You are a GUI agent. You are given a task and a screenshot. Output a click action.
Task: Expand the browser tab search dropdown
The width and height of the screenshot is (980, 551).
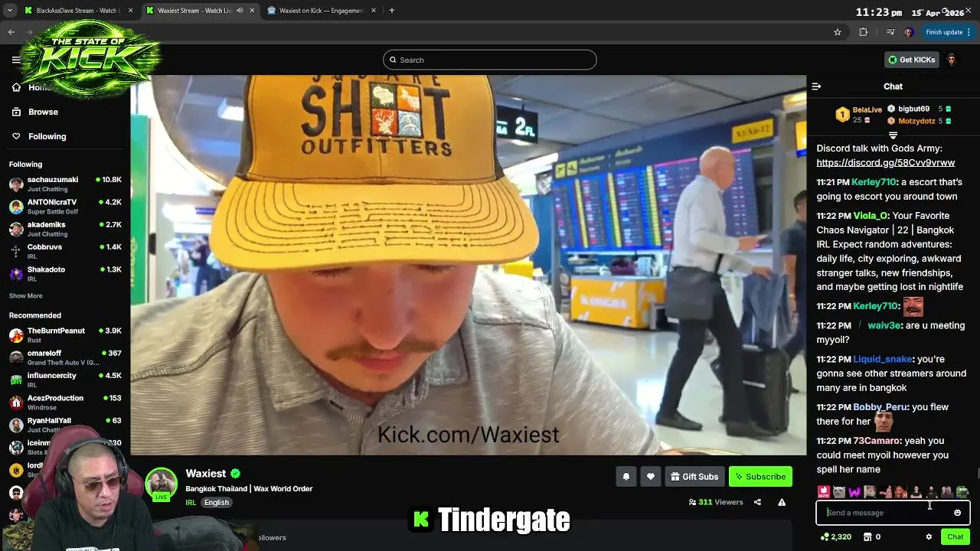9,11
